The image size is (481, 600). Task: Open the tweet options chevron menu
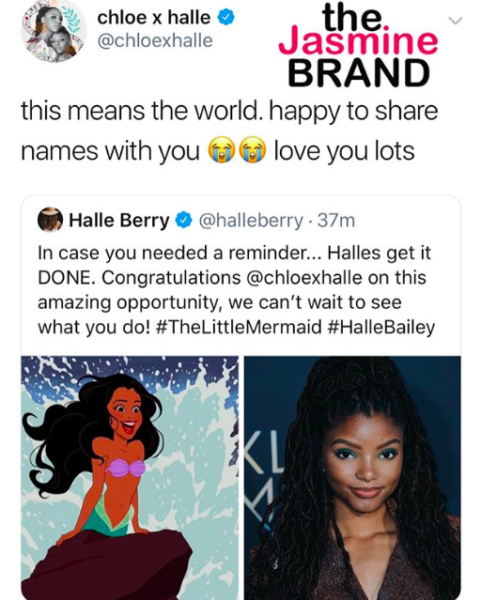[455, 20]
